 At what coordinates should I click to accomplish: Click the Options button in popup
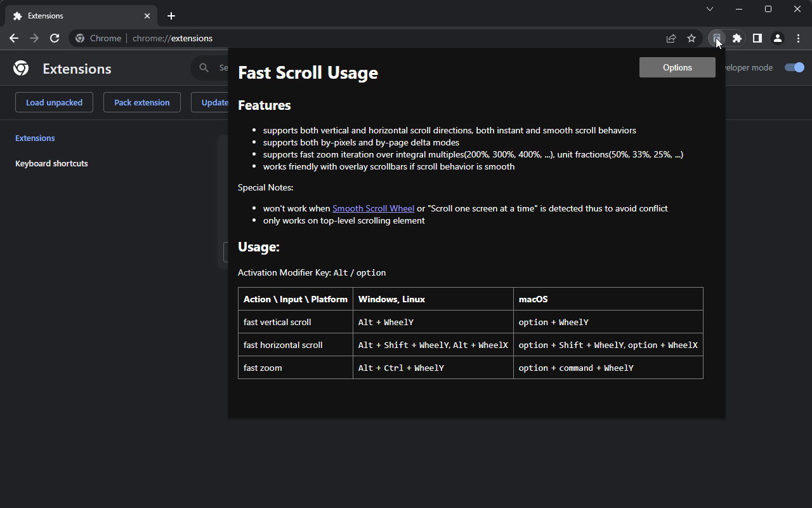click(x=677, y=67)
